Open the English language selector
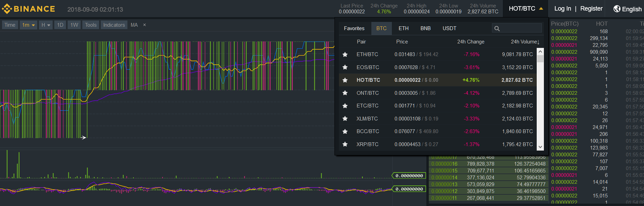Screen dimensions: 644x206 point(628,9)
